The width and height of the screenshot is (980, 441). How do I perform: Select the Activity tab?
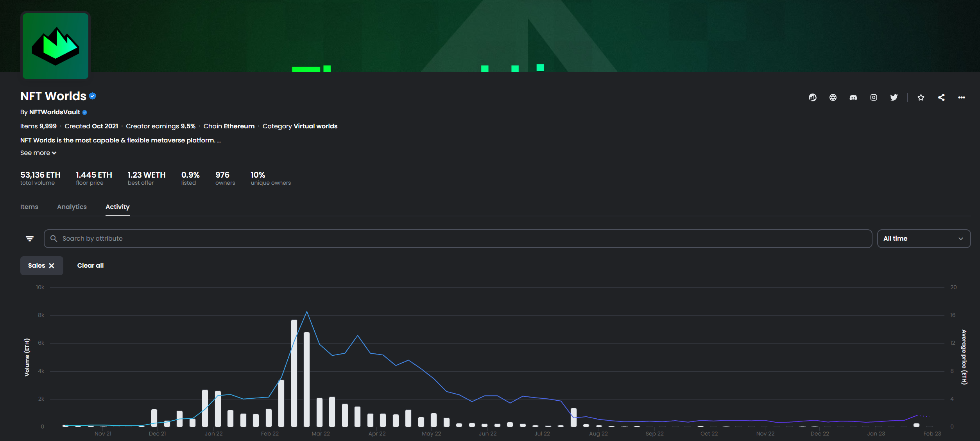coord(117,207)
